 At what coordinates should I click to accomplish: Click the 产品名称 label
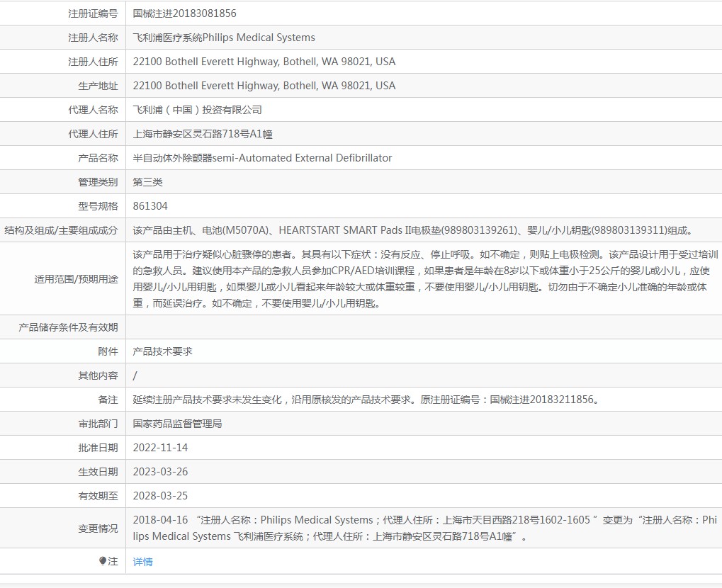98,158
